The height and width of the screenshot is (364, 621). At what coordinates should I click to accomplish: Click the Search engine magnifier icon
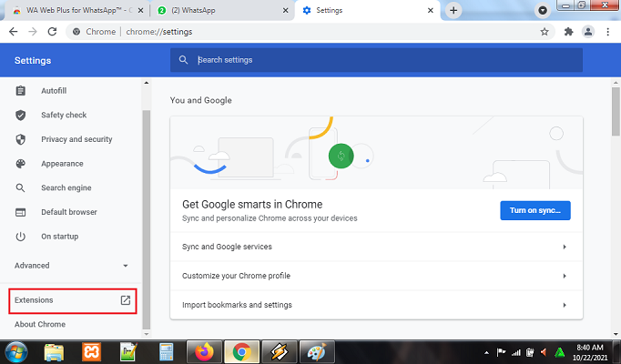[x=21, y=188]
